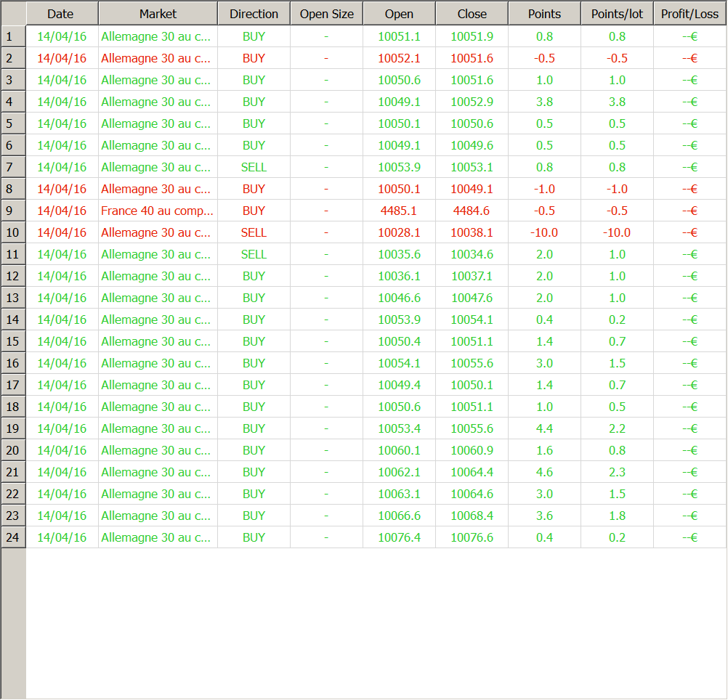Click close price 10064.6

[472, 494]
